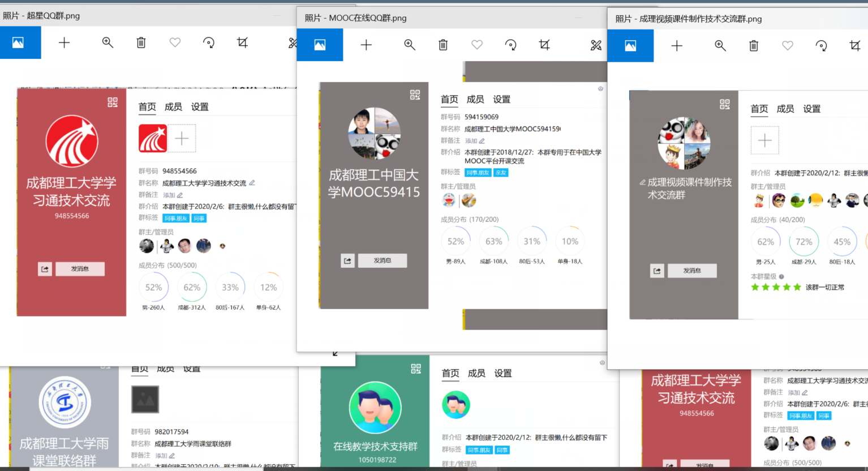The width and height of the screenshot is (868, 471).
Task: Click the add (+) icon in MOOC在线QQ群.png window
Action: [x=366, y=45]
